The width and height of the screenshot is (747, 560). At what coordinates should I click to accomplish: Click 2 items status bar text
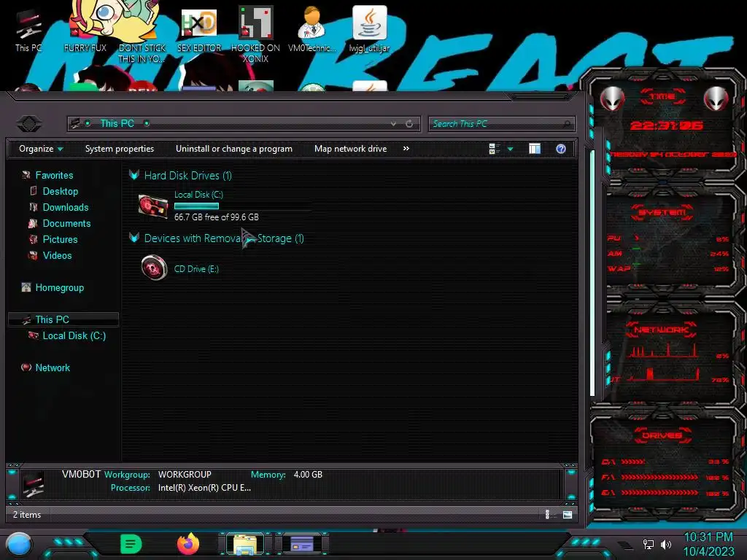click(27, 515)
